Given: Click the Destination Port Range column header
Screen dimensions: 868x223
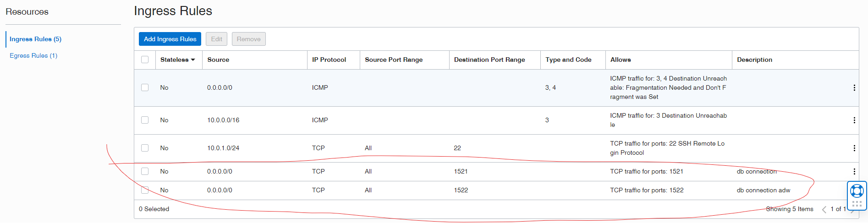Looking at the screenshot, I should point(489,60).
